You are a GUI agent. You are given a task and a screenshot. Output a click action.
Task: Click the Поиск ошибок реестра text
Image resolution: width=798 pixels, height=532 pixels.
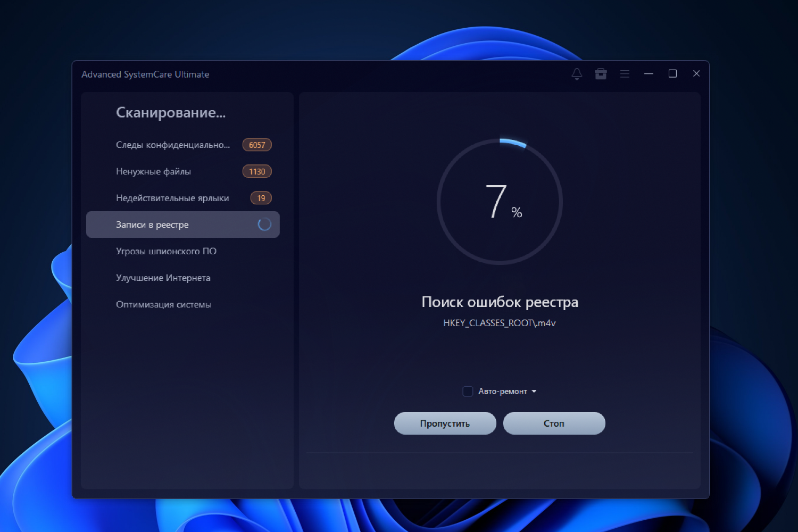tap(500, 302)
